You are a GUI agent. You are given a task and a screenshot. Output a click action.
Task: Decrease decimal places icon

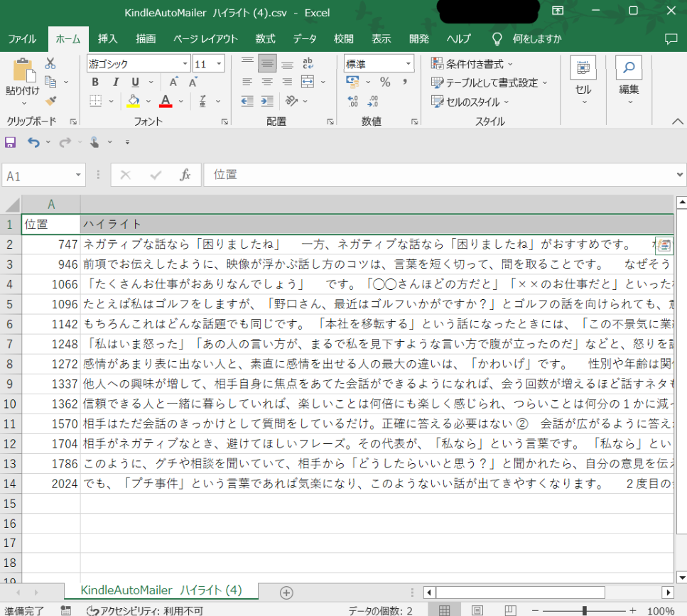click(x=372, y=101)
